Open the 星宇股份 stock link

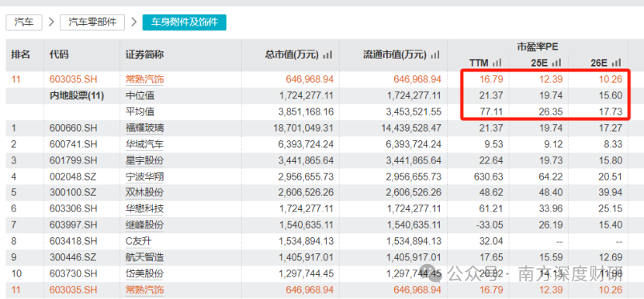144,160
